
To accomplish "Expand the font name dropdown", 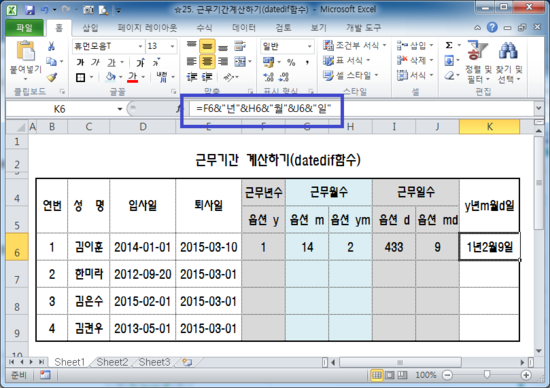I will (x=140, y=46).
